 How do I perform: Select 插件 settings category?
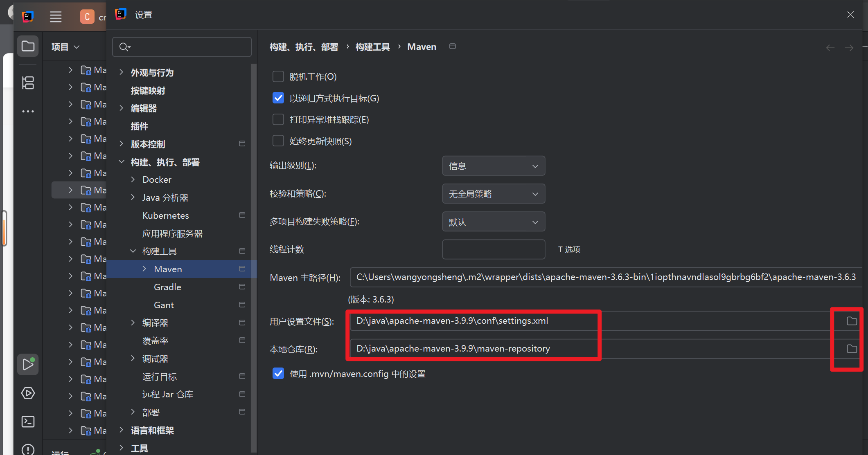(139, 126)
